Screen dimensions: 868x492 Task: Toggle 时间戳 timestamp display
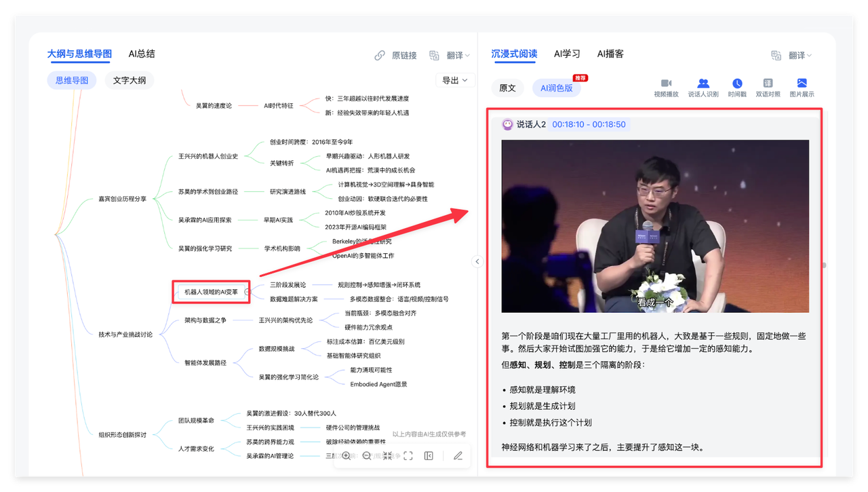pyautogui.click(x=737, y=88)
